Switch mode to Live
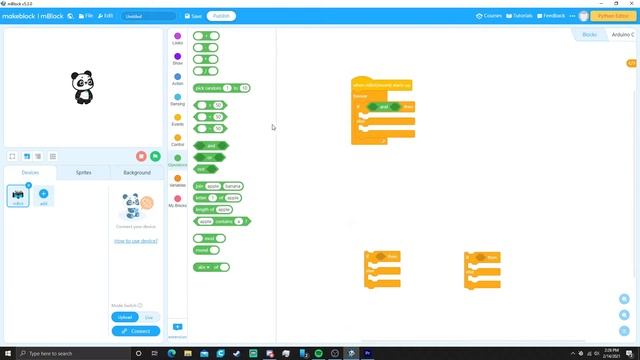The height and width of the screenshot is (360, 640). coord(149,317)
